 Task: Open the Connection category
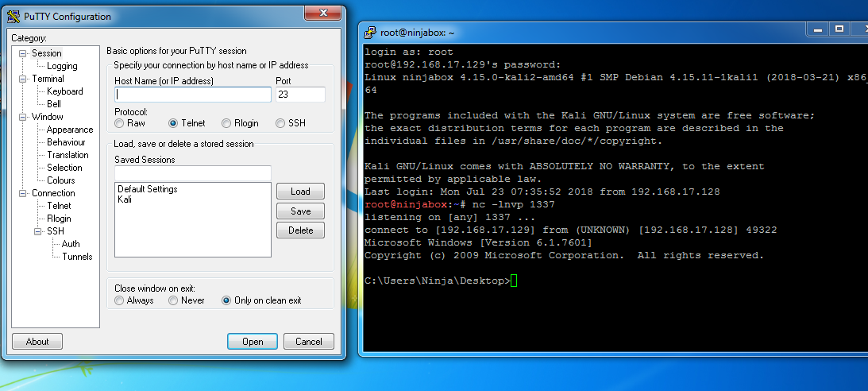pos(53,193)
